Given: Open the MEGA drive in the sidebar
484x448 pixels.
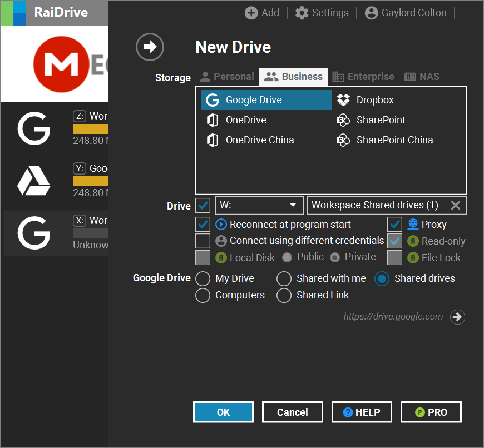Looking at the screenshot, I should [54, 64].
